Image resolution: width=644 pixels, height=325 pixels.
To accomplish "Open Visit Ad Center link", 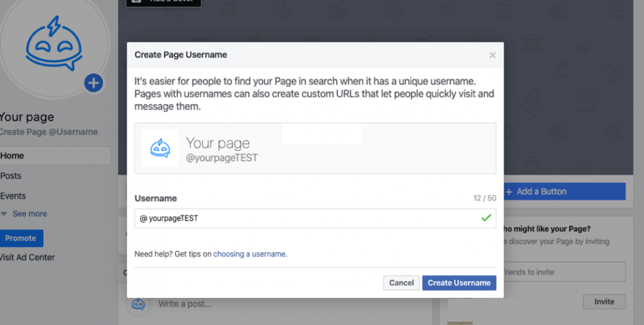I will point(27,258).
